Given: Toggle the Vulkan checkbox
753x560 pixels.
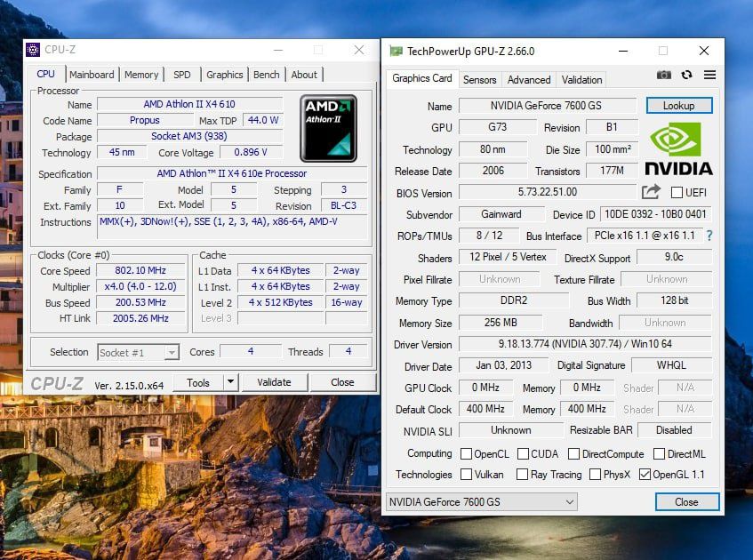Looking at the screenshot, I should (466, 475).
